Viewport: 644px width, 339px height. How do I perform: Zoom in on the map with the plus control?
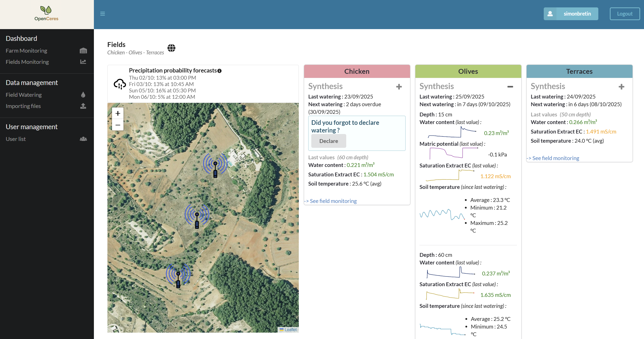[x=118, y=113]
